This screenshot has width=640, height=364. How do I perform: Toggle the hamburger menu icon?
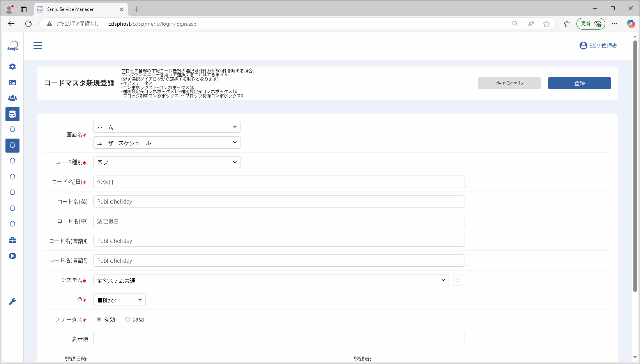(37, 46)
